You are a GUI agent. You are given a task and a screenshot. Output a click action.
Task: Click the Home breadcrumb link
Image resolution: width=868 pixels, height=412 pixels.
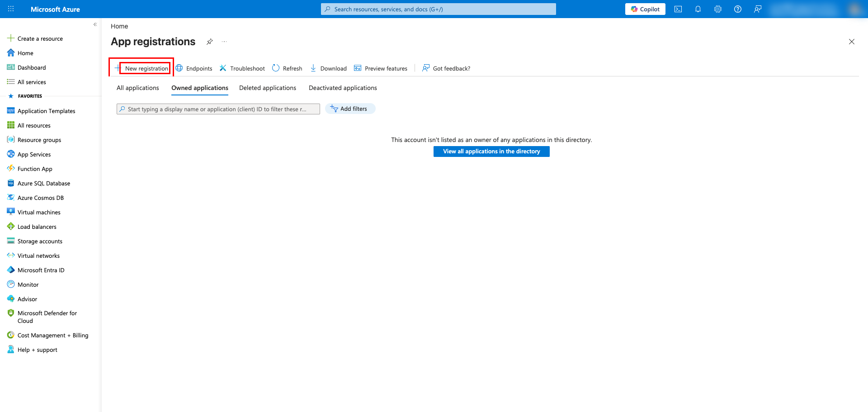click(119, 26)
